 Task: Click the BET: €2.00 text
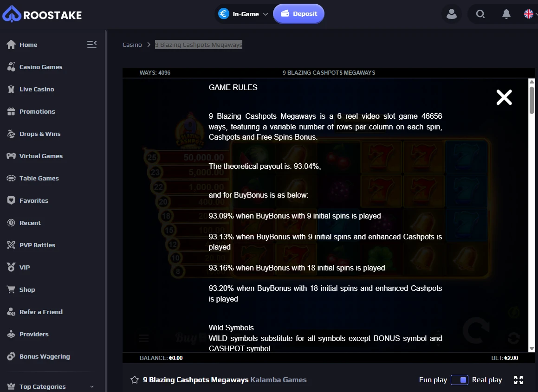click(505, 358)
